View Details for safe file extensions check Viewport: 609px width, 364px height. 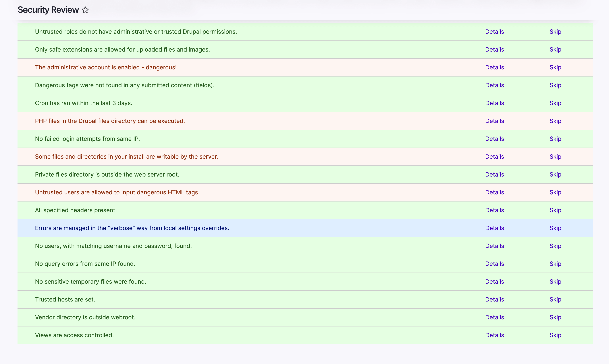(494, 49)
